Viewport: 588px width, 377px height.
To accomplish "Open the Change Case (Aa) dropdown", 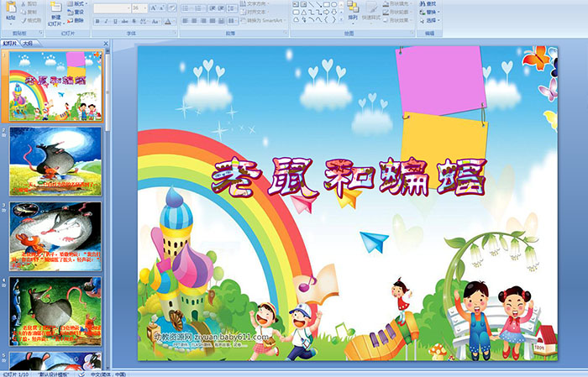I will 155,21.
